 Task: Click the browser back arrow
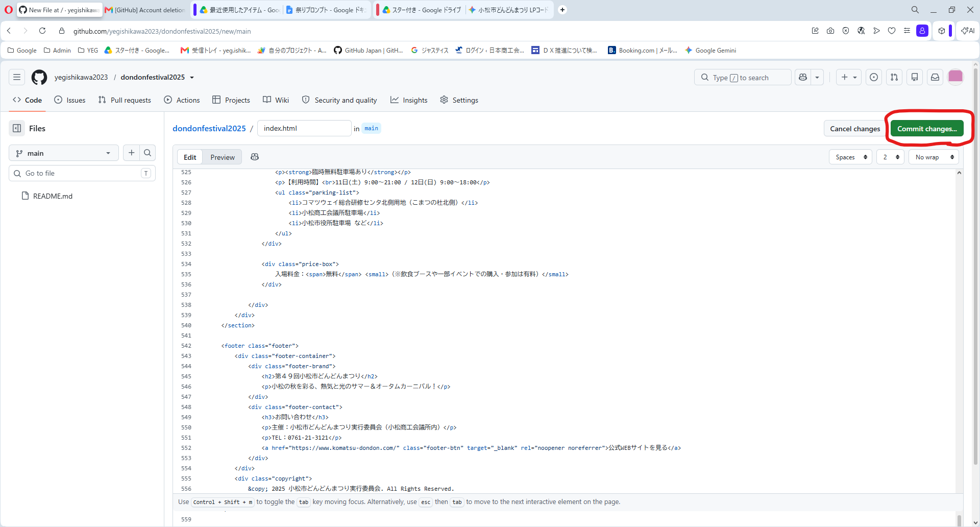click(9, 31)
